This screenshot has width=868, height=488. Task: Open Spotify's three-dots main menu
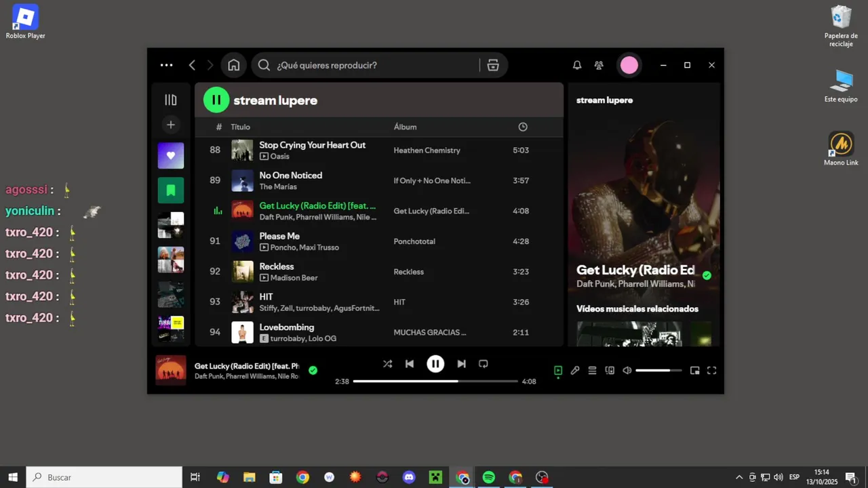click(166, 65)
